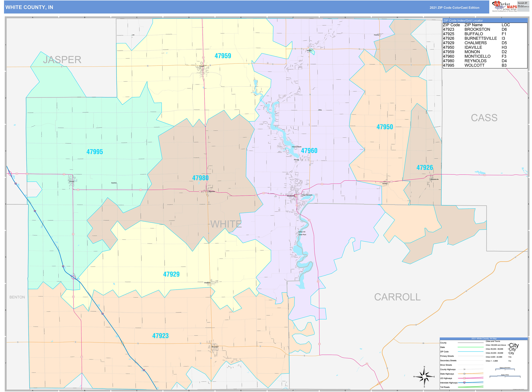
Task: Toggle the Secondary Streets legend entry
Action: (x=471, y=360)
